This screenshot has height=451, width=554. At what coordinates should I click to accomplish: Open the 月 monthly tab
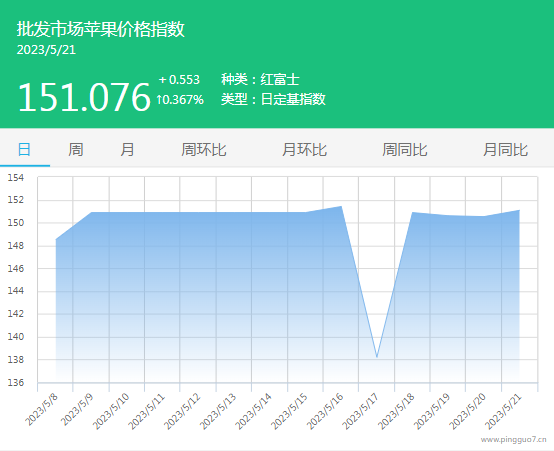pos(127,150)
